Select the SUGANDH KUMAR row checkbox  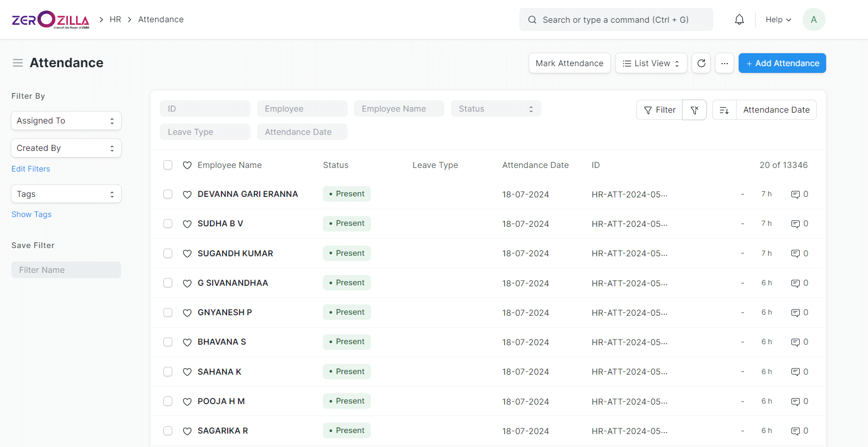(x=168, y=253)
